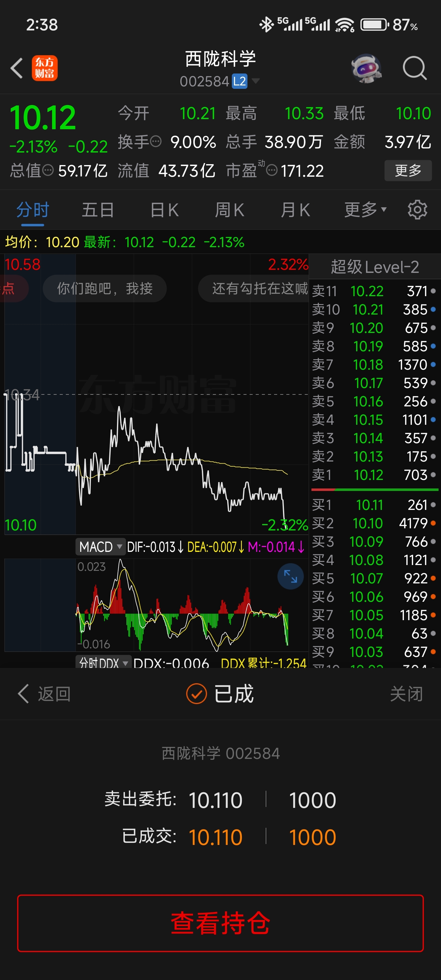Select the 卖9 10.20 order row
Viewport: 441px width, 980px height.
click(375, 328)
